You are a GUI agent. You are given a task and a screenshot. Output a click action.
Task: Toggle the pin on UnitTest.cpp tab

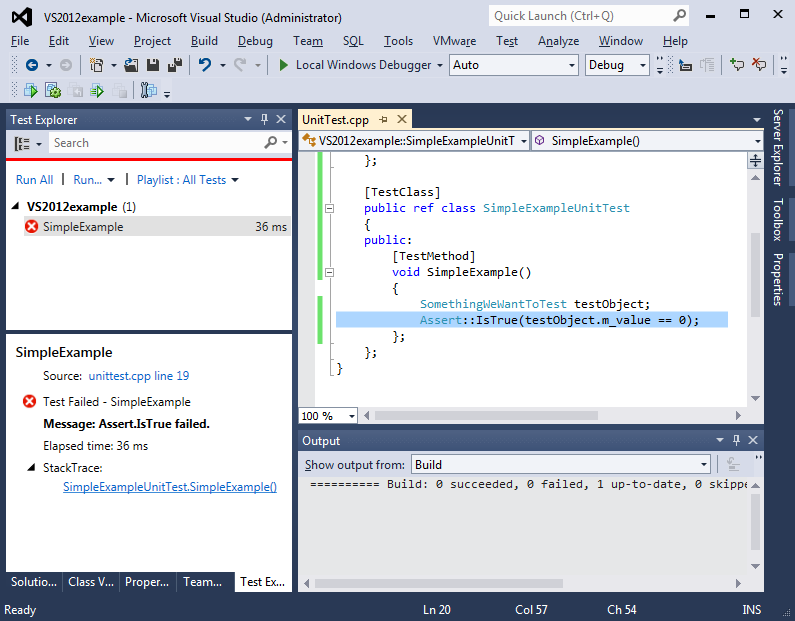384,120
